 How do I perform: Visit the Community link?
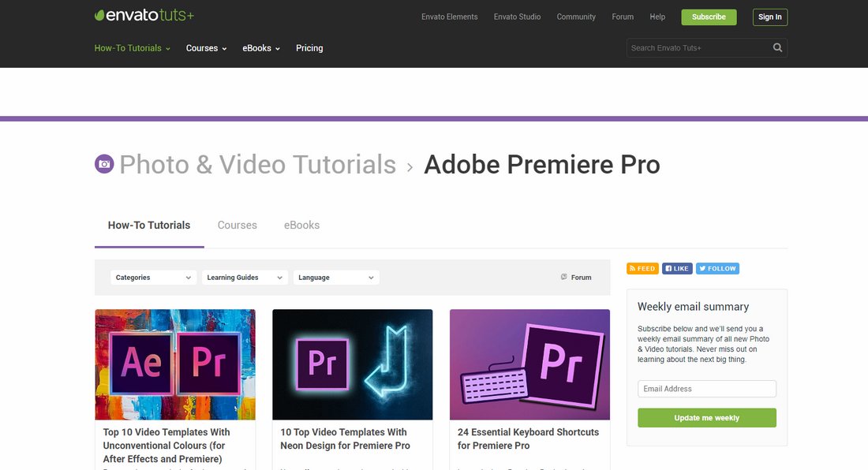pyautogui.click(x=576, y=17)
